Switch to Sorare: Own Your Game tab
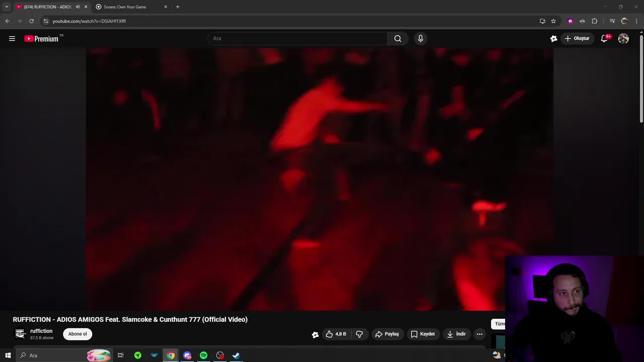 pyautogui.click(x=125, y=7)
